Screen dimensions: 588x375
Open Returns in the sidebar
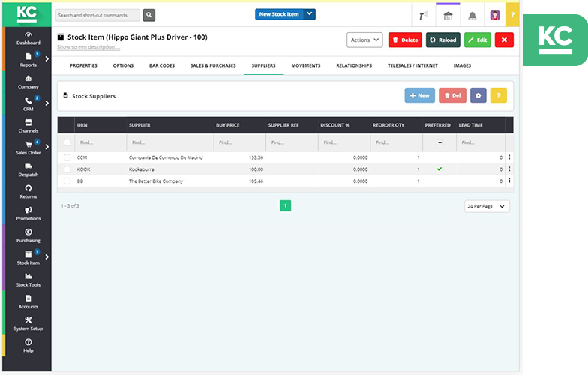tap(28, 192)
